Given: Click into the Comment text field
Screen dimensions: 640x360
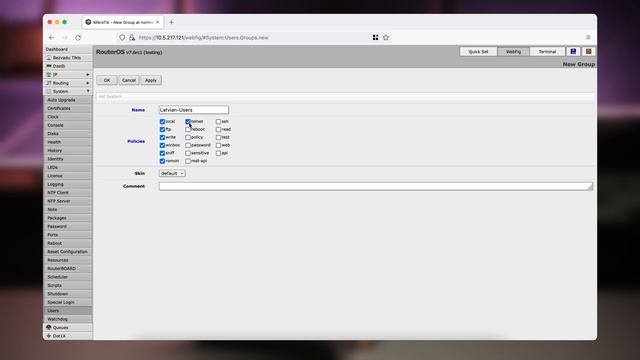Looking at the screenshot, I should coord(376,187).
